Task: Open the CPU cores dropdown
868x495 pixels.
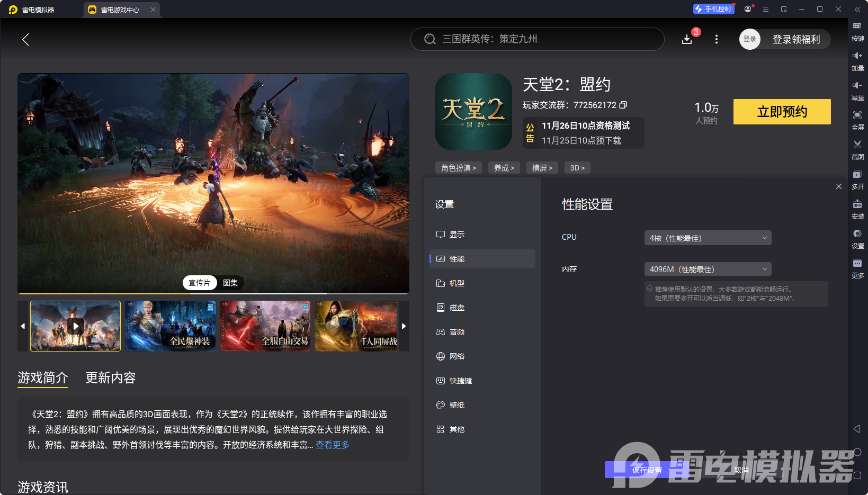Action: coord(708,238)
